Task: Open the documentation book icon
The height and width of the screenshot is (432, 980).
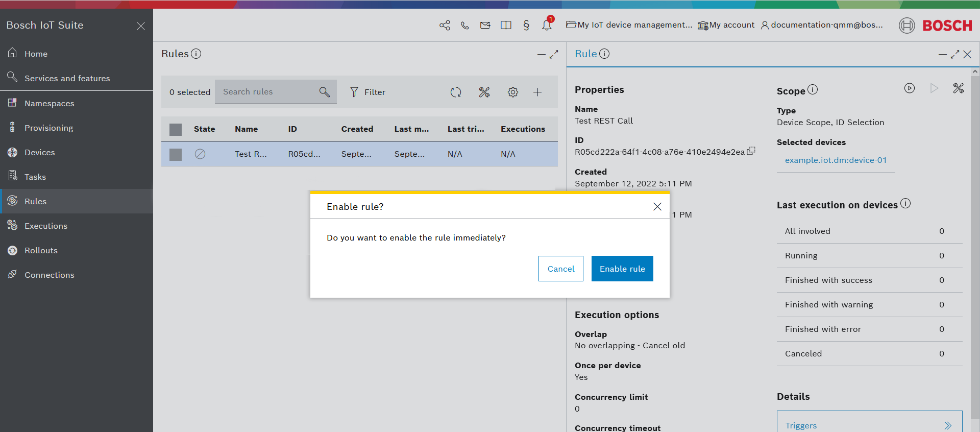Action: click(506, 25)
